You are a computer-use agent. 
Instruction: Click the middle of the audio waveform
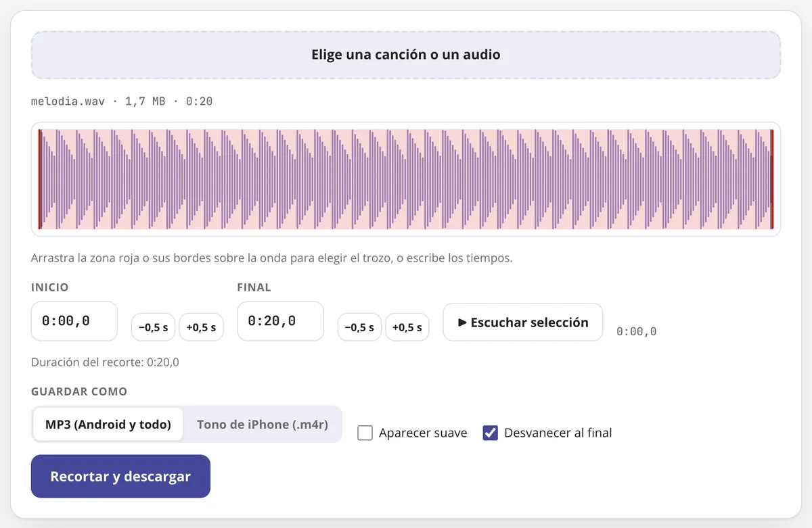tap(406, 179)
